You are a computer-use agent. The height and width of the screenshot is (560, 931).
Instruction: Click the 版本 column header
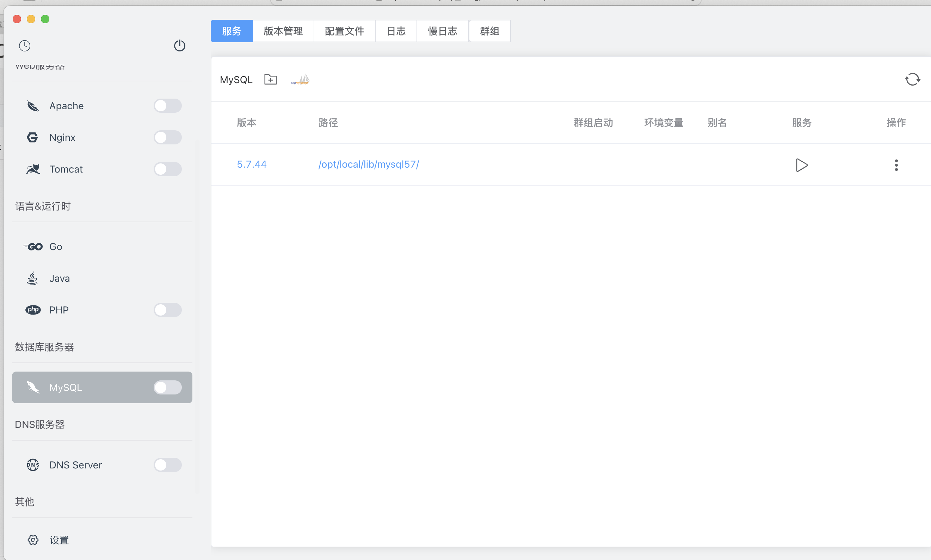pos(247,123)
